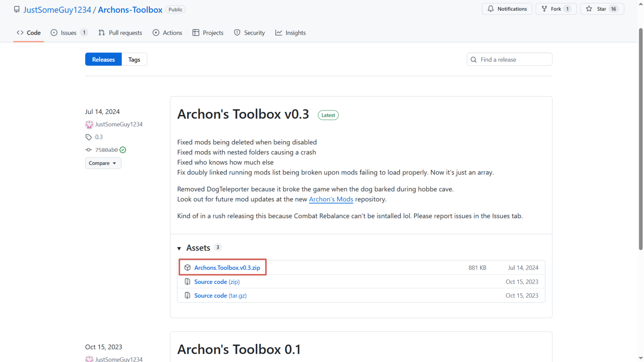This screenshot has width=644, height=362.
Task: Collapse the Assets section triangle
Action: tap(179, 248)
